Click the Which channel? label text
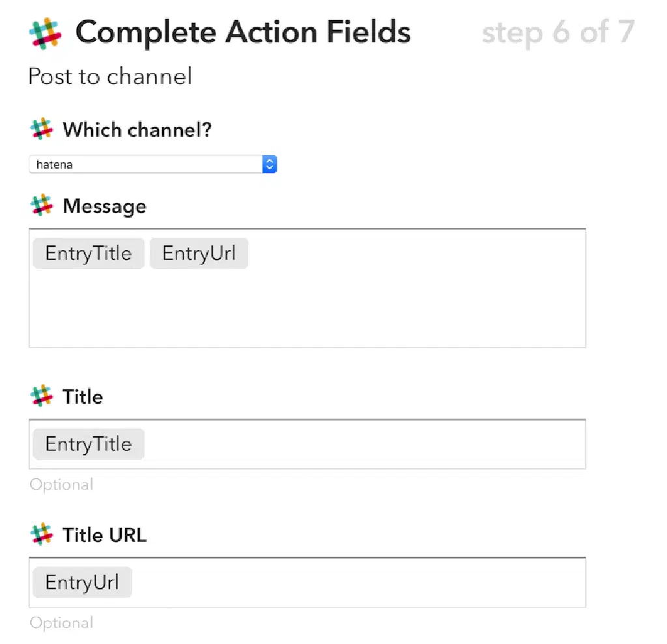The width and height of the screenshot is (667, 644). pyautogui.click(x=137, y=130)
